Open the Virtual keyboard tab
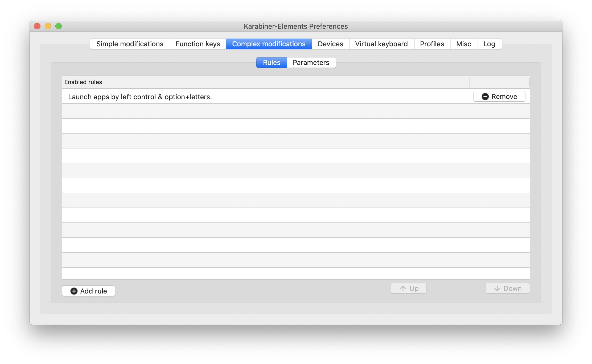The width and height of the screenshot is (592, 364). pyautogui.click(x=381, y=44)
